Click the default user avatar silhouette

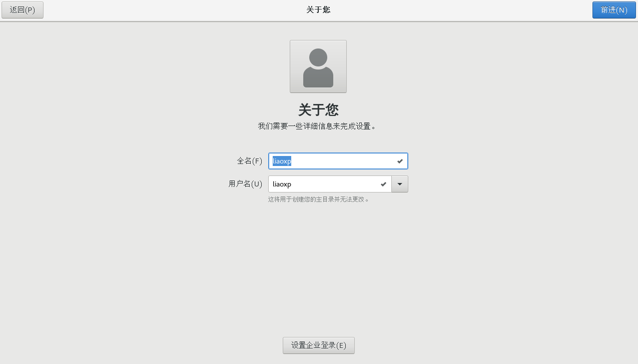(x=318, y=68)
